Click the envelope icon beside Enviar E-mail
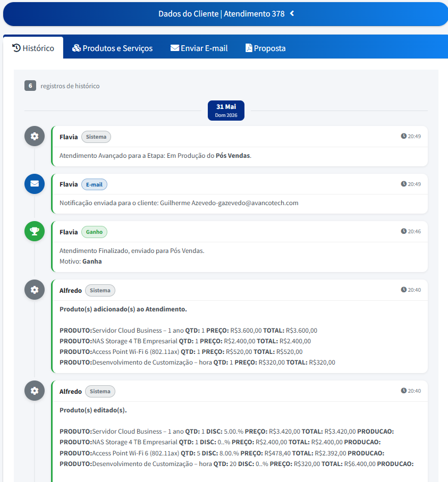Image resolution: width=448 pixels, height=482 pixels. (175, 48)
